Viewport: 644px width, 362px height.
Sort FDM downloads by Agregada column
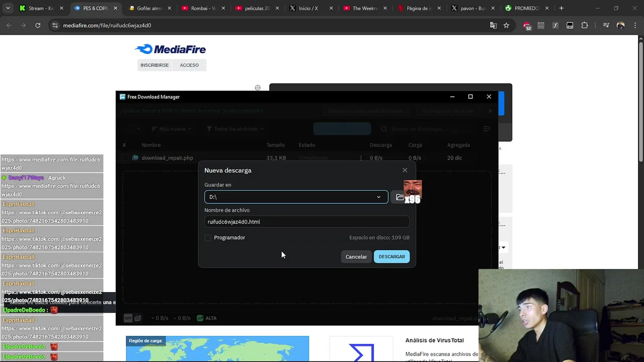(458, 145)
